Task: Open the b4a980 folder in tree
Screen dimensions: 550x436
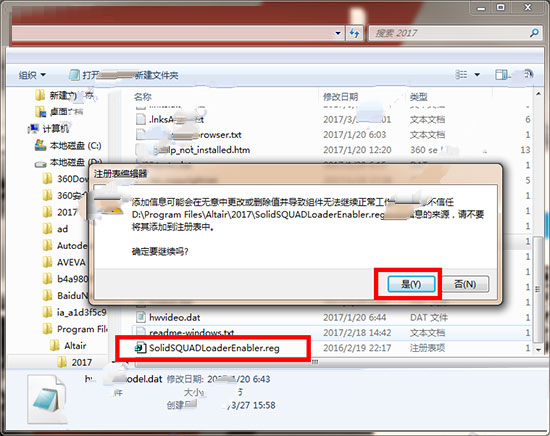Action: click(x=65, y=279)
